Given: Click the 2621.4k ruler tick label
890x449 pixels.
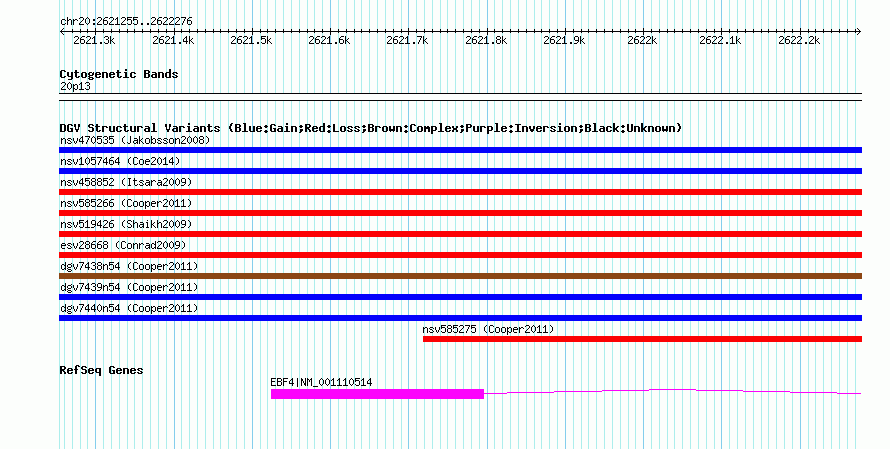Looking at the screenshot, I should tap(173, 40).
